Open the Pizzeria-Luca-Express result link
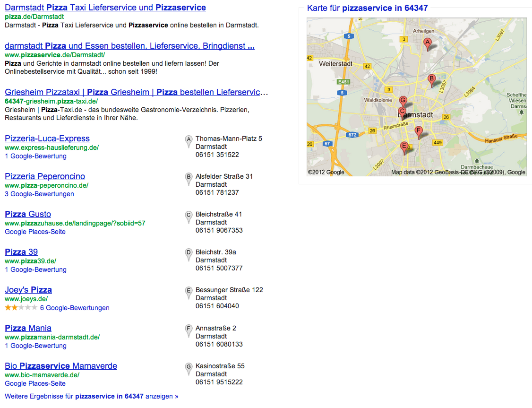532x408 pixels. pos(47,139)
